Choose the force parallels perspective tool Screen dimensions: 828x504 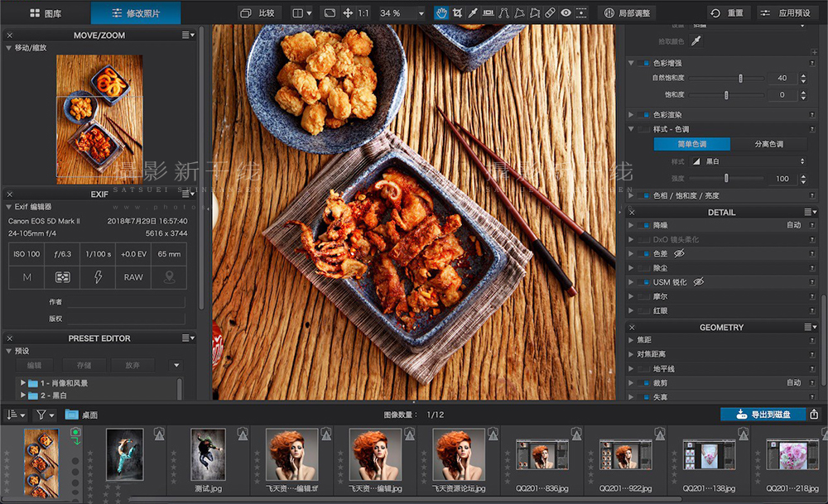click(503, 13)
